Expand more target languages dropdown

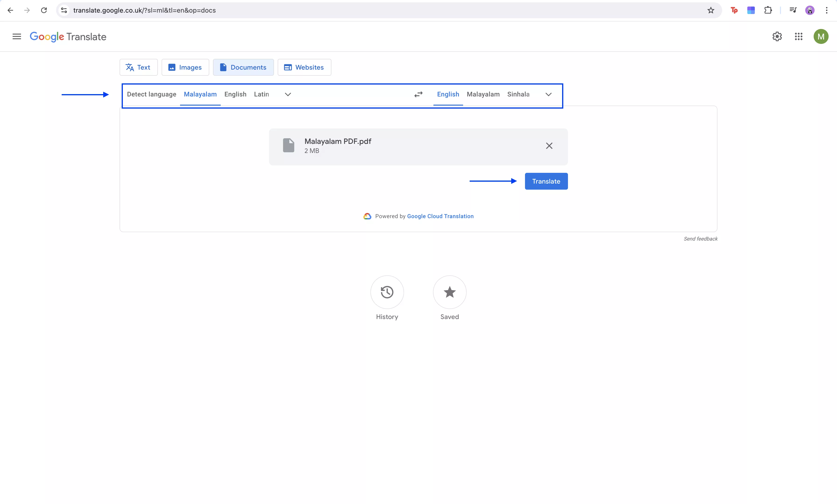point(548,94)
